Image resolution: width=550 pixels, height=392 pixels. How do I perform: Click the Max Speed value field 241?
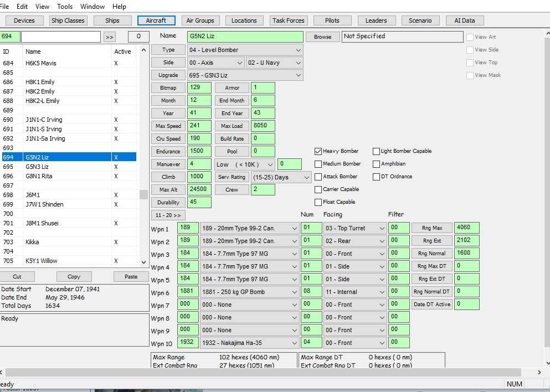pyautogui.click(x=199, y=126)
